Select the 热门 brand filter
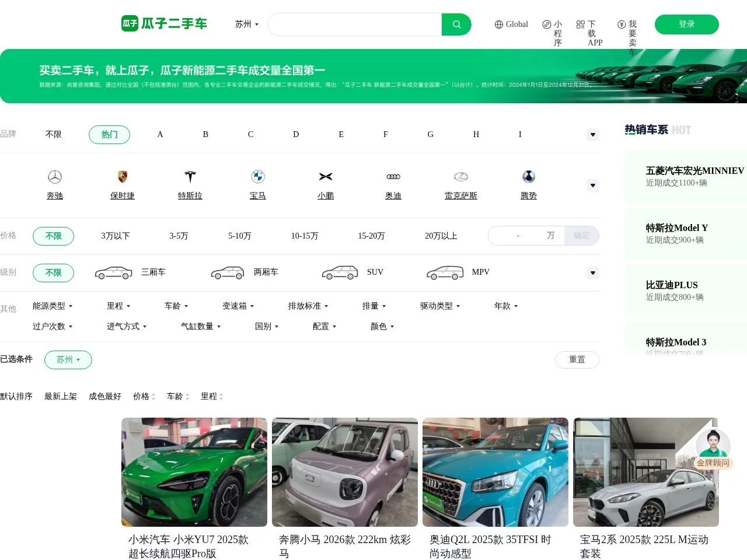 (x=109, y=134)
